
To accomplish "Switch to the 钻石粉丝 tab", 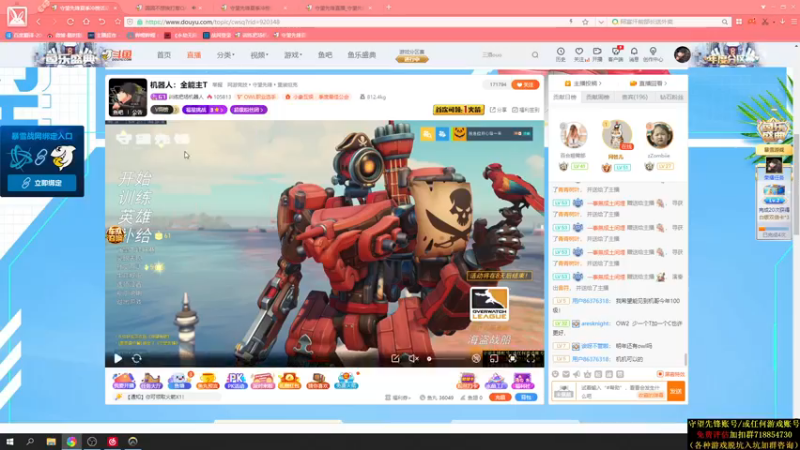I will pyautogui.click(x=671, y=97).
